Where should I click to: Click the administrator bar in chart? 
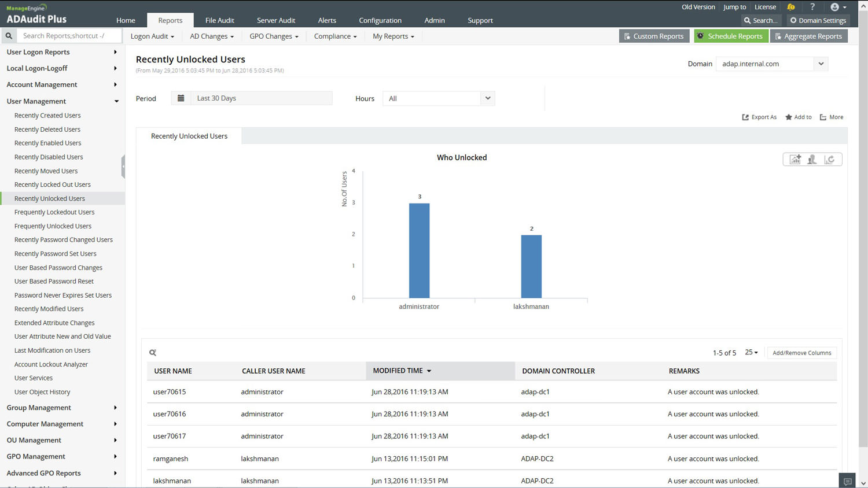coord(419,250)
